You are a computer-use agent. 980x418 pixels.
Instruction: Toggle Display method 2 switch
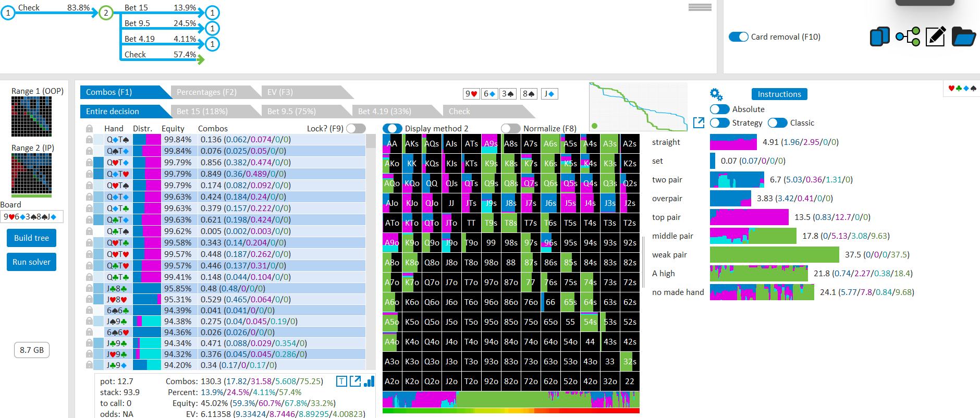click(x=393, y=128)
